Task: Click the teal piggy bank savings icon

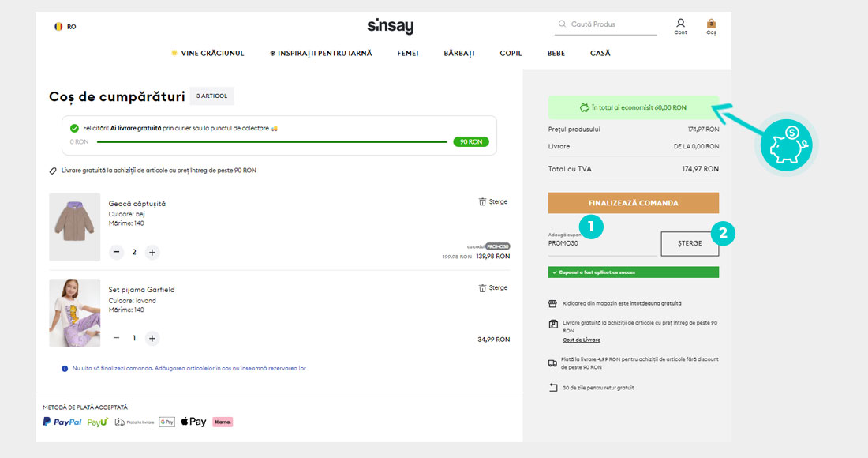Action: pos(784,146)
